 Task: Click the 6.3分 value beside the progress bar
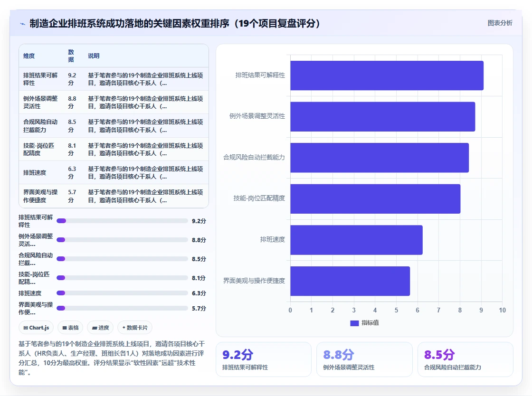coord(199,293)
